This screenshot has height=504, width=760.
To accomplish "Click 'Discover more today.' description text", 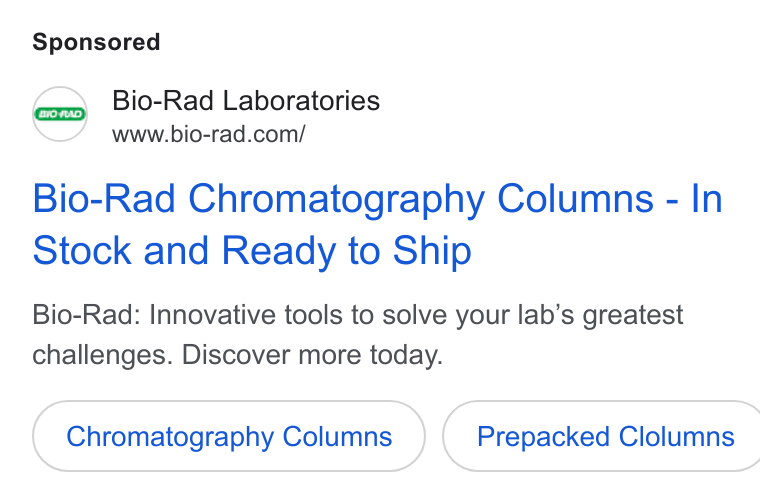I will (312, 355).
